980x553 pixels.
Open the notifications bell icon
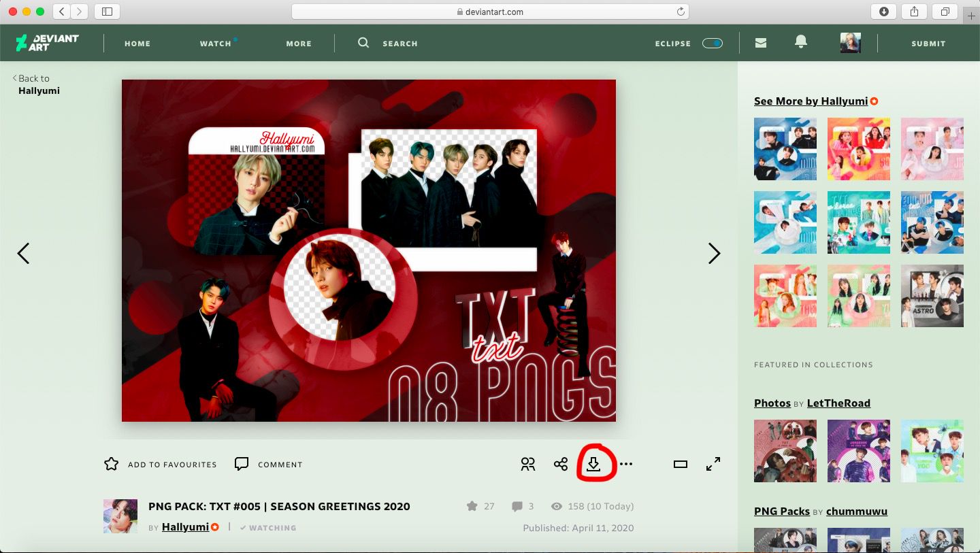tap(801, 43)
